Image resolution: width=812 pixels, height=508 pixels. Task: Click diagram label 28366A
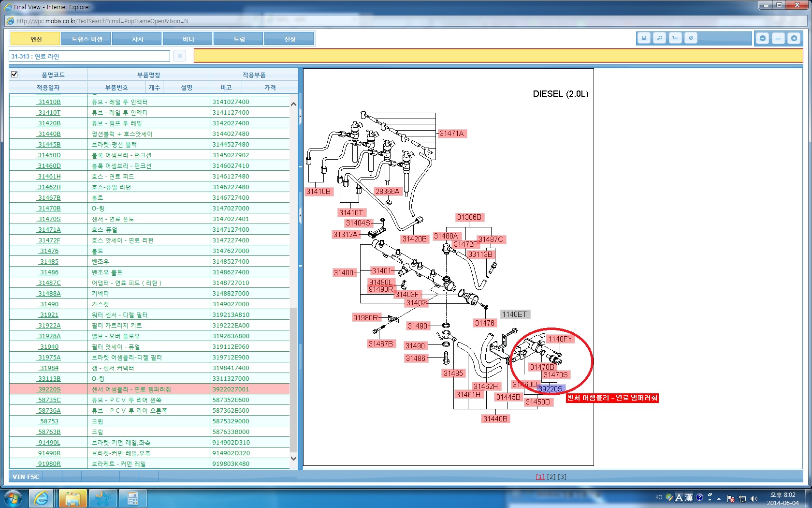point(388,192)
